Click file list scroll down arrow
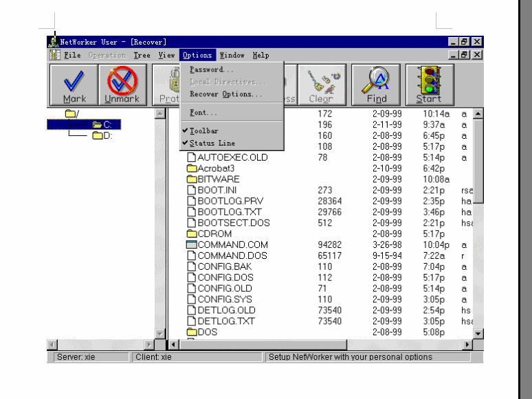532x399 pixels. pyautogui.click(x=478, y=333)
